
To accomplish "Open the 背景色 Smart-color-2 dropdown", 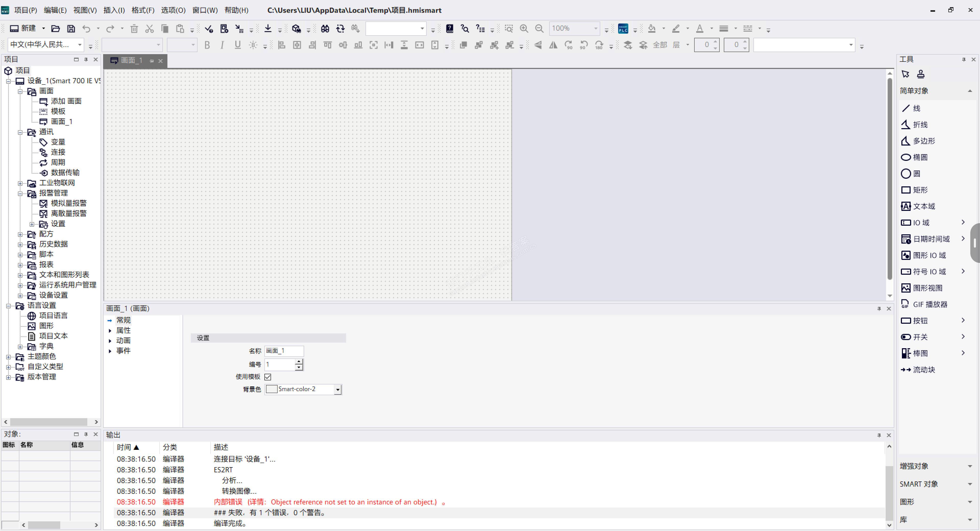I will pos(337,389).
